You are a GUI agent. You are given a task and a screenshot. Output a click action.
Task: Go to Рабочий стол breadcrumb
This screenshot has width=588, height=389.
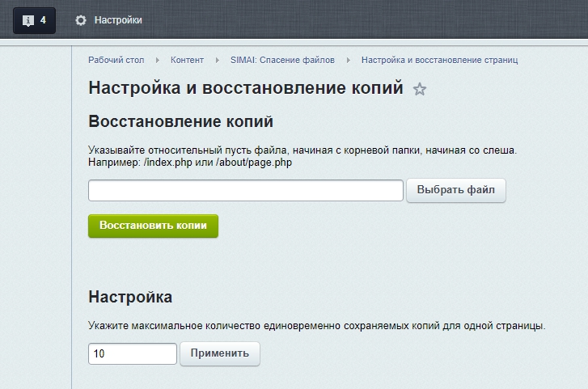pos(116,60)
